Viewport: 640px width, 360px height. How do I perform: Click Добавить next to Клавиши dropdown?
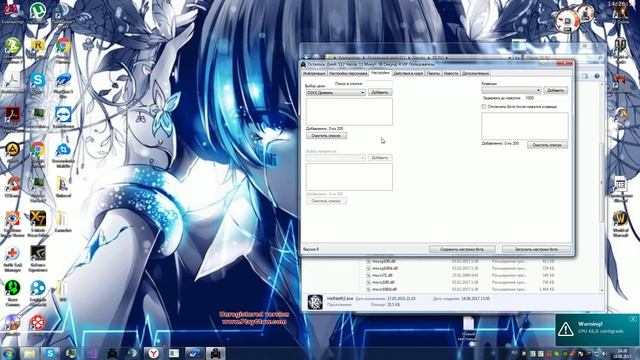click(556, 90)
